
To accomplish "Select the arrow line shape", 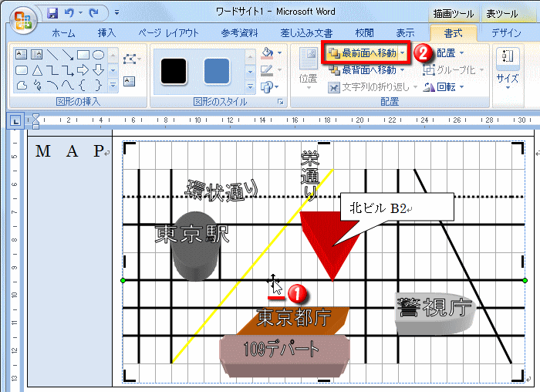I will (68, 55).
